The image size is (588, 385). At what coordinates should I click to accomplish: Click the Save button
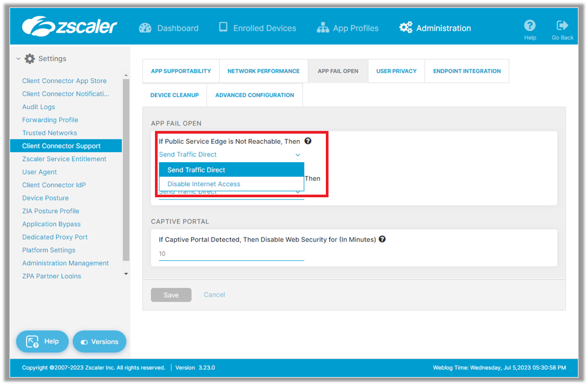(171, 295)
